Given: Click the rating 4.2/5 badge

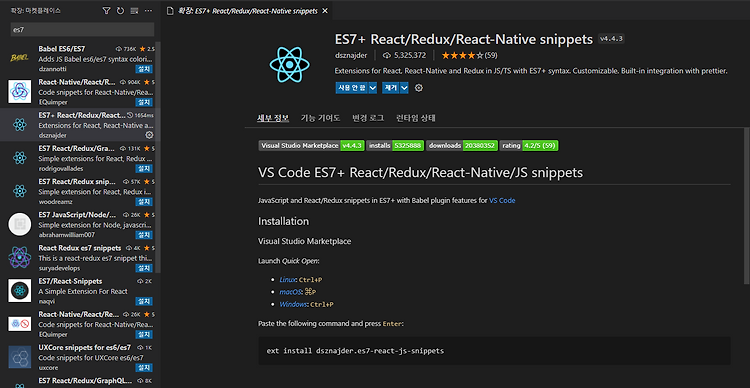Looking at the screenshot, I should point(529,145).
